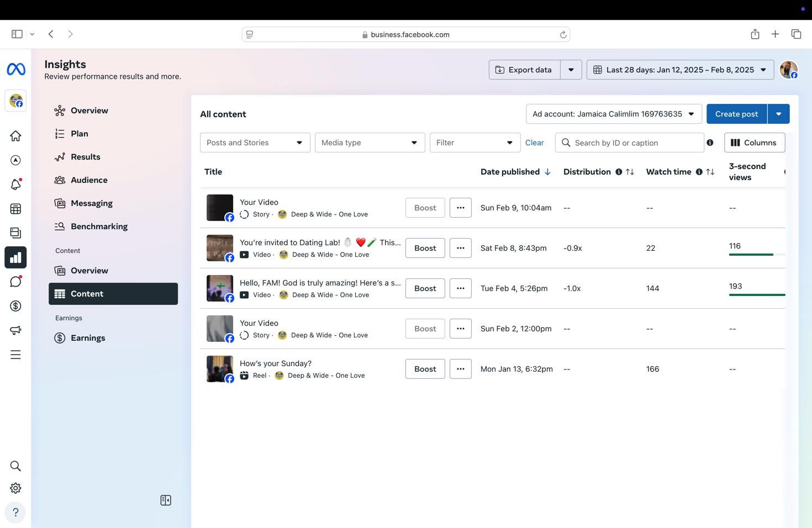Expand Safari sidebar chevron menu
Viewport: 812px width, 528px height.
pyautogui.click(x=32, y=34)
